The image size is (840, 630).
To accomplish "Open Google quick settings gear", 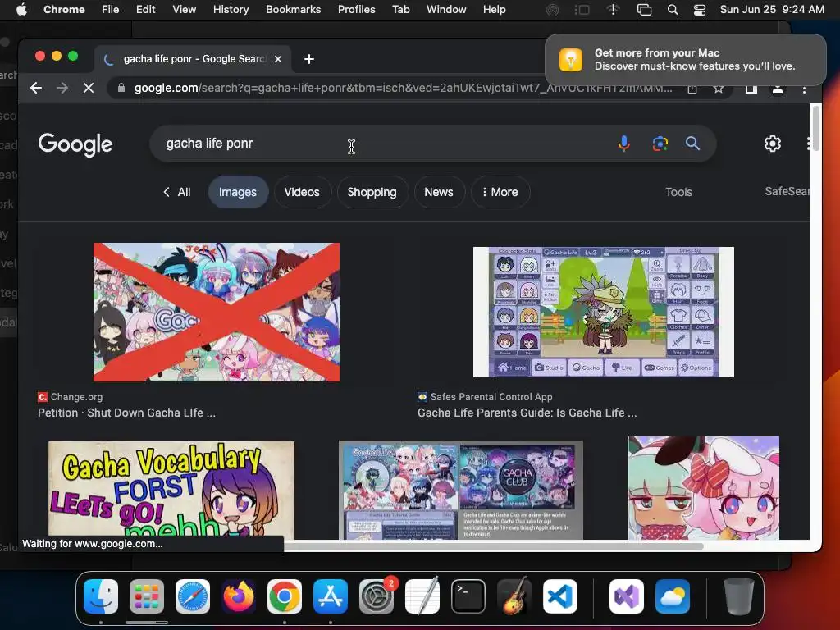I will pos(773,144).
